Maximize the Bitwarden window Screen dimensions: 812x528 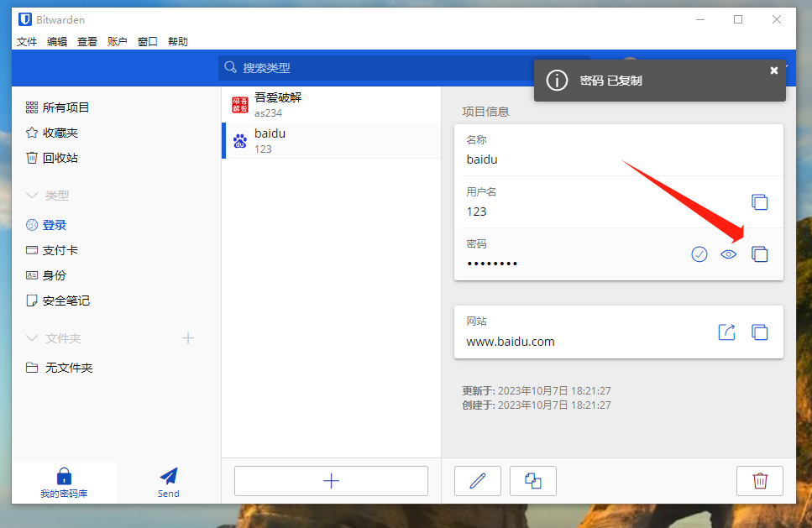(x=738, y=19)
